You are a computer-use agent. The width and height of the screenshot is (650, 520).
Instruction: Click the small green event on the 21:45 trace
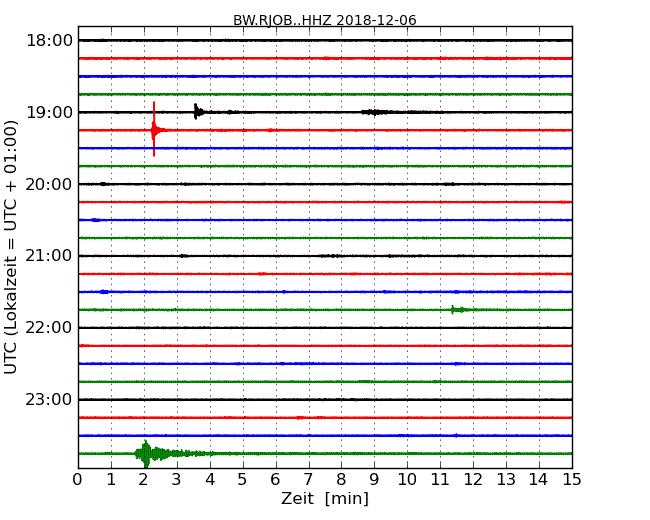pos(459,310)
